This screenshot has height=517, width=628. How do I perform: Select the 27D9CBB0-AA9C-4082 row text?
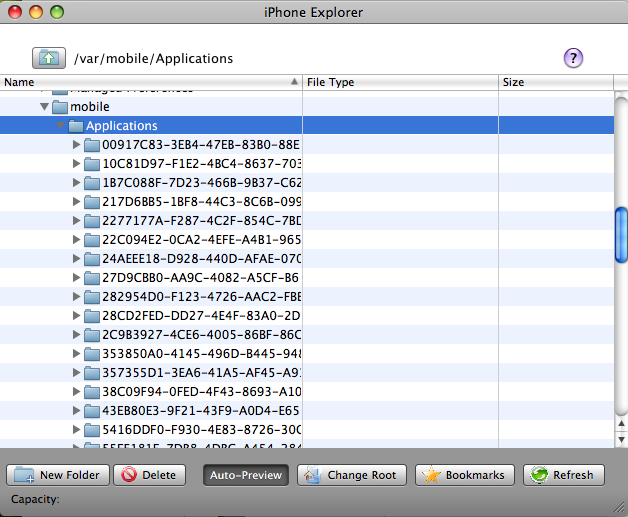pyautogui.click(x=201, y=278)
